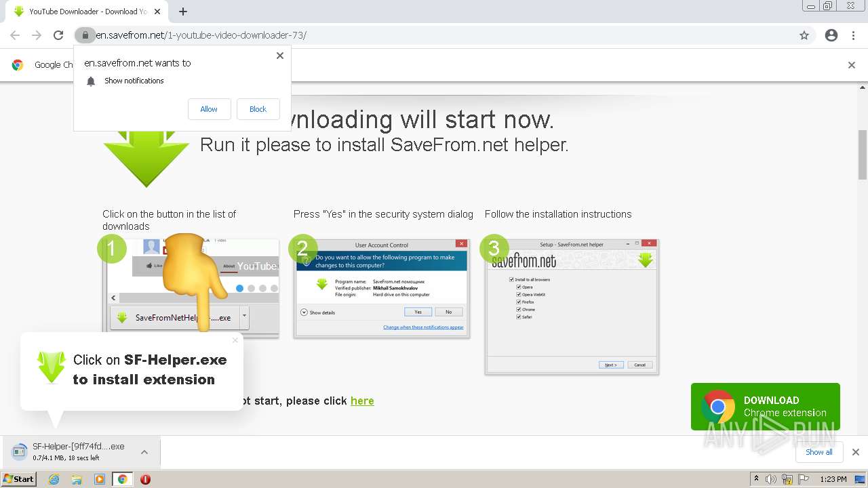Open media player from taskbar
Image resolution: width=868 pixels, height=488 pixels.
pos(100,479)
